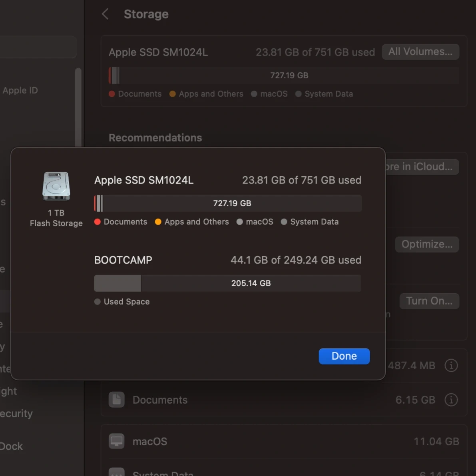Viewport: 476px width, 476px height.
Task: Click the Turn On... button
Action: (x=429, y=301)
